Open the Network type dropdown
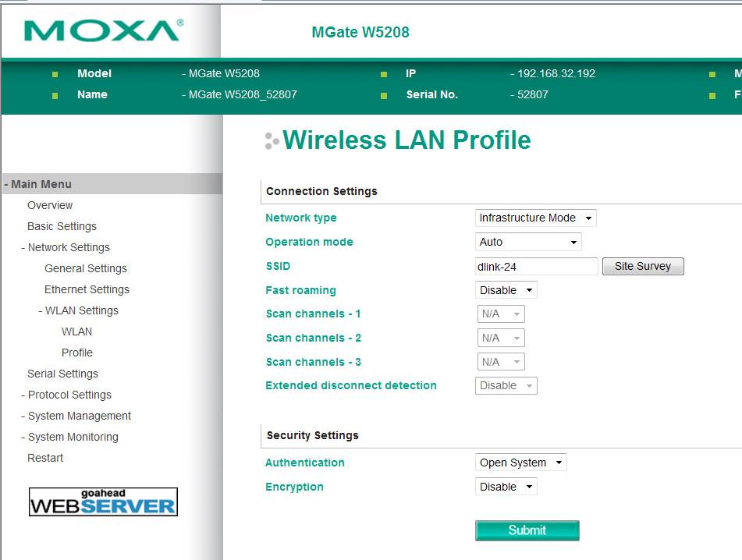 click(535, 218)
